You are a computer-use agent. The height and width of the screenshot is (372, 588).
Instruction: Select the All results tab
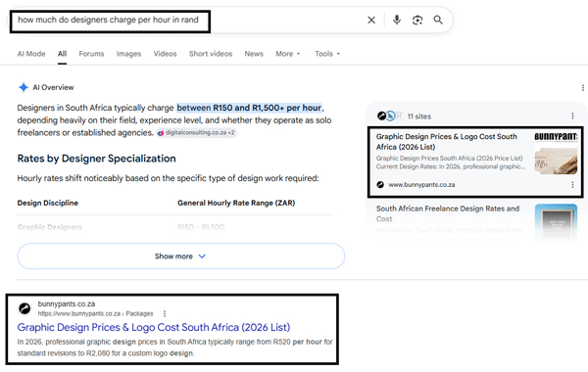coord(63,54)
